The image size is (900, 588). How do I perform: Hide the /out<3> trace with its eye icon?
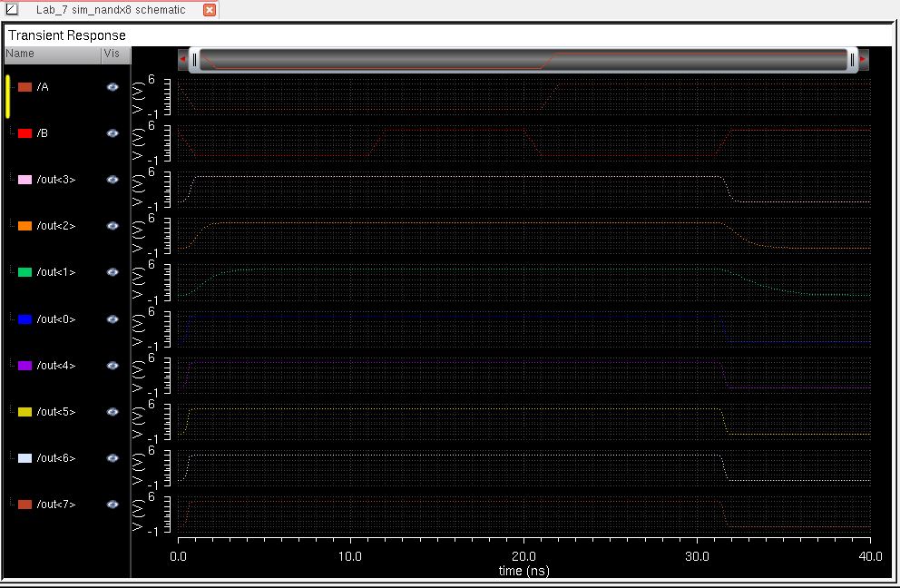(x=112, y=180)
